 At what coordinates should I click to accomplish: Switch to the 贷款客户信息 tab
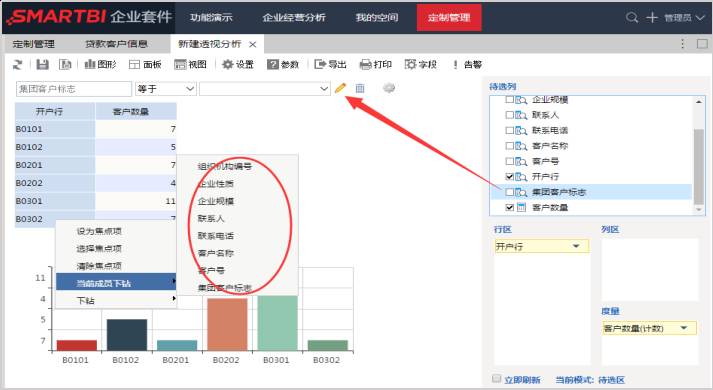(116, 44)
